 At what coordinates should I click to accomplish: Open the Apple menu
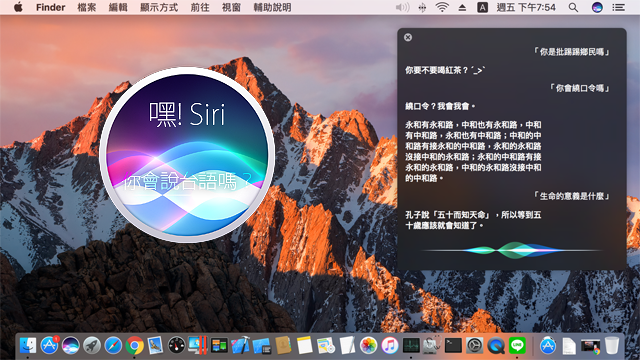18,7
